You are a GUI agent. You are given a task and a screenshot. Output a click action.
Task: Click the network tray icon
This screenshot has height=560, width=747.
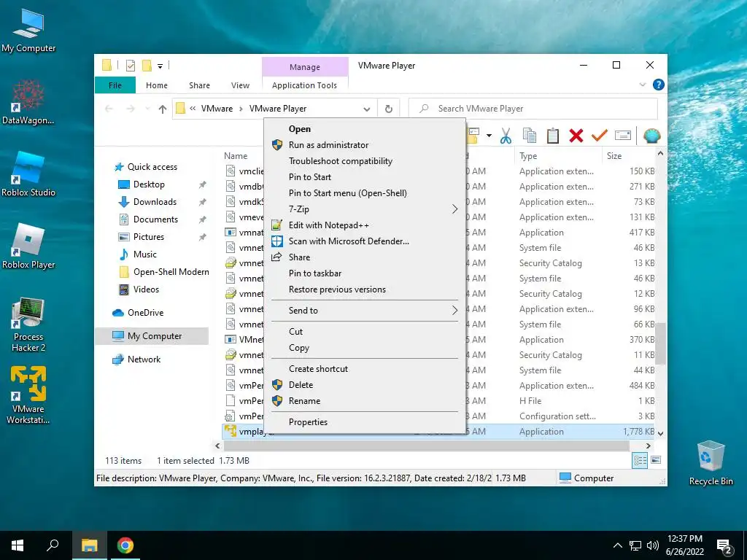click(635, 545)
